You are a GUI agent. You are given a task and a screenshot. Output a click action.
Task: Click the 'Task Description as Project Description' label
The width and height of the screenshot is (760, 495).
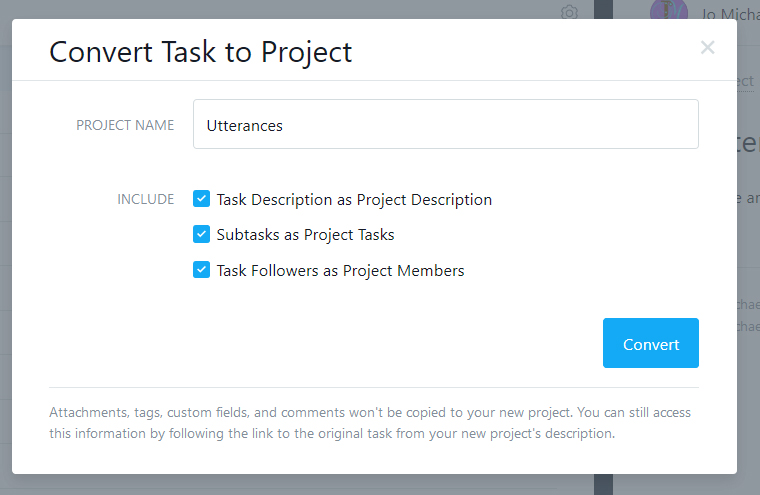tap(354, 199)
